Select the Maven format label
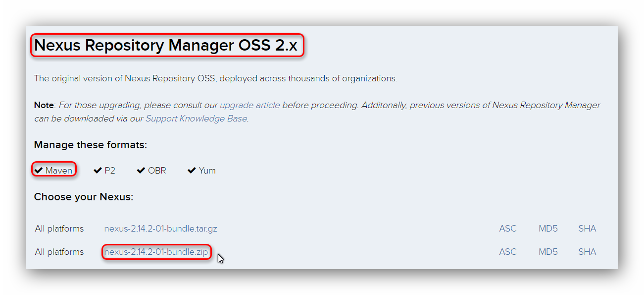Image resolution: width=644 pixels, height=295 pixels. coord(59,170)
